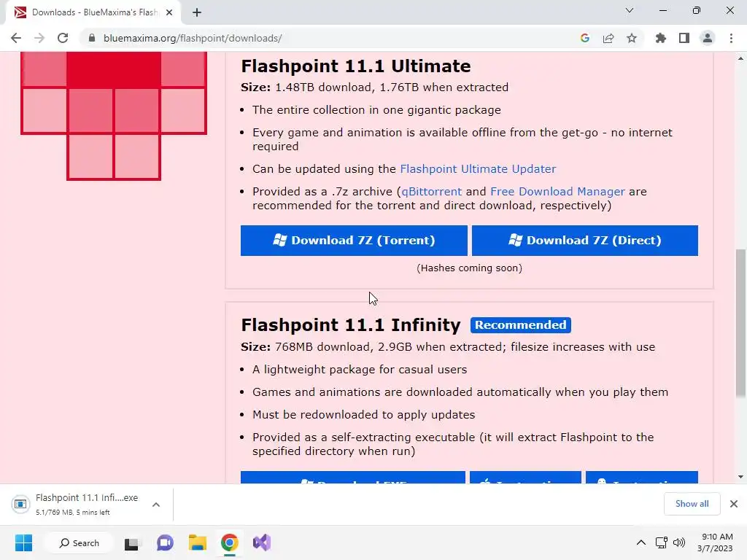Open the Chat app on the taskbar
747x560 pixels.
click(165, 542)
